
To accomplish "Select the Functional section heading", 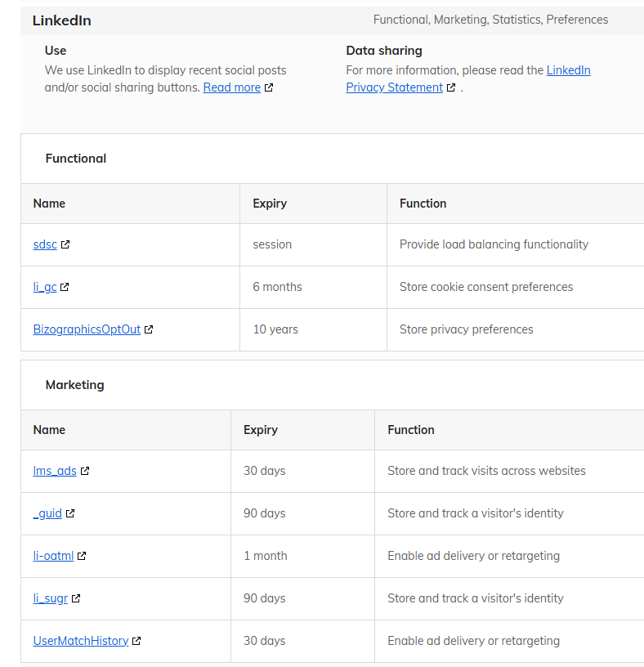I will [x=76, y=159].
